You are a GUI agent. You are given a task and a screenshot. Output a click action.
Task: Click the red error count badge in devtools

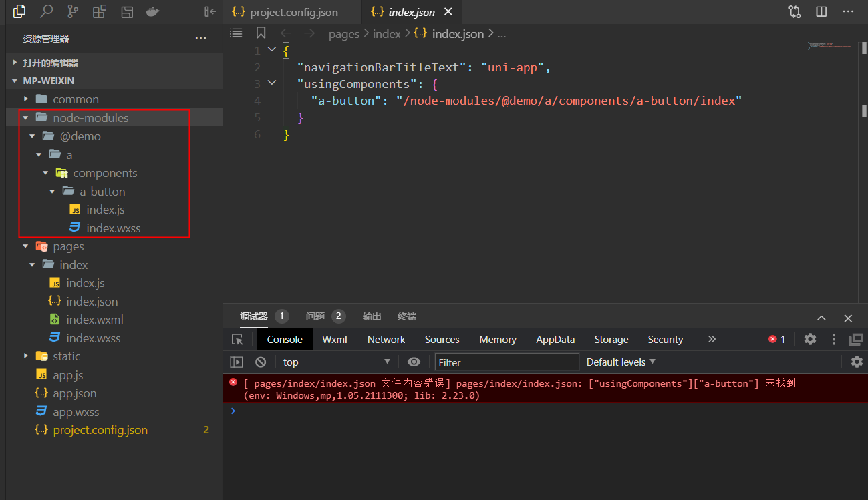pyautogui.click(x=777, y=339)
